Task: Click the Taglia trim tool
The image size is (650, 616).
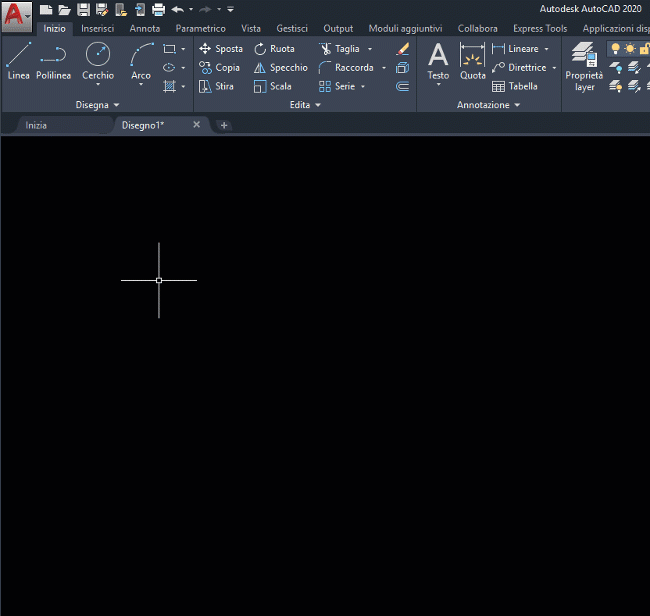Action: coord(339,49)
